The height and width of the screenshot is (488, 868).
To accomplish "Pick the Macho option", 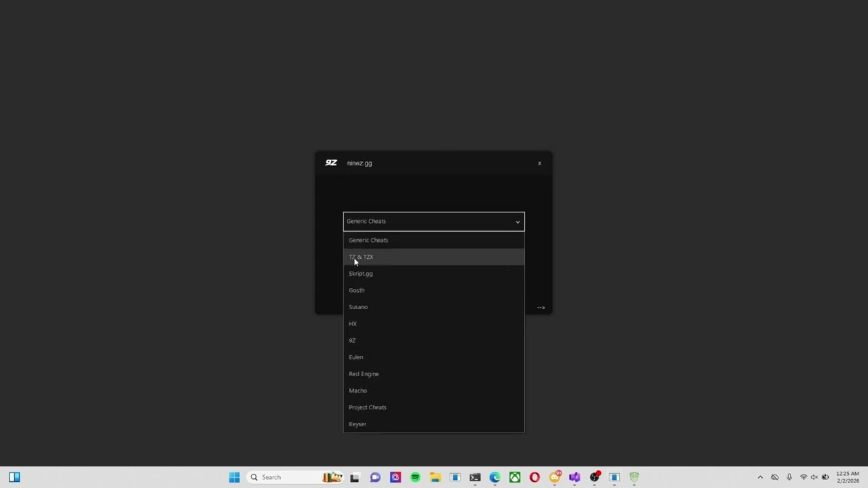I will (x=434, y=390).
